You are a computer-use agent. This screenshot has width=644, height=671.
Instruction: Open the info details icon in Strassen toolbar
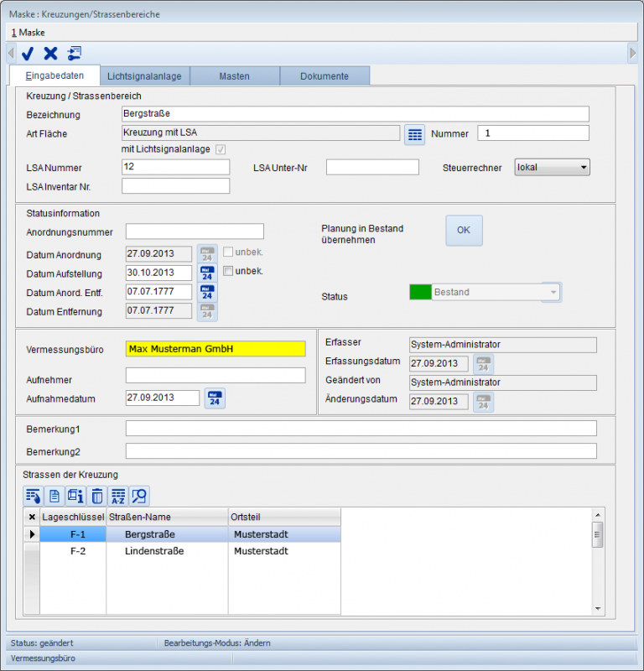point(75,496)
